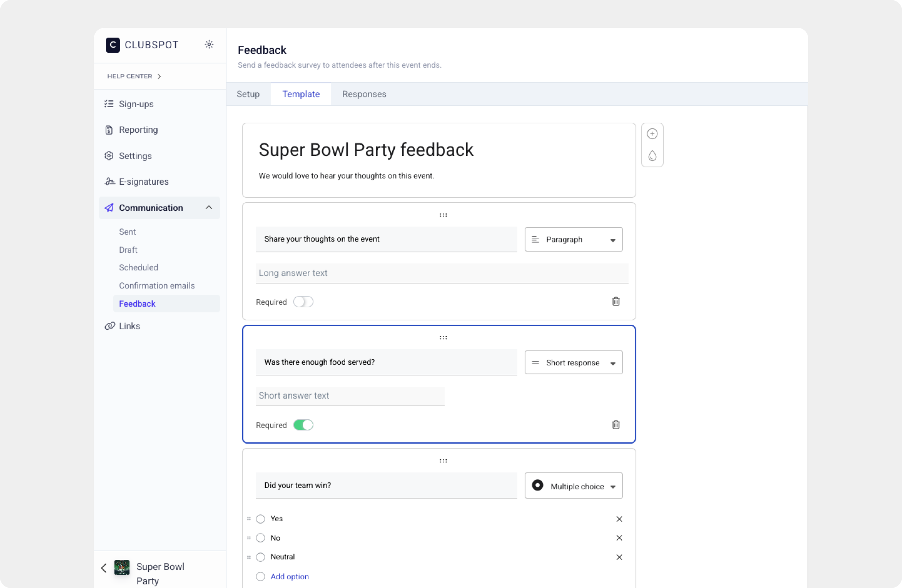Open the Sign-ups section
The image size is (902, 588).
point(136,104)
